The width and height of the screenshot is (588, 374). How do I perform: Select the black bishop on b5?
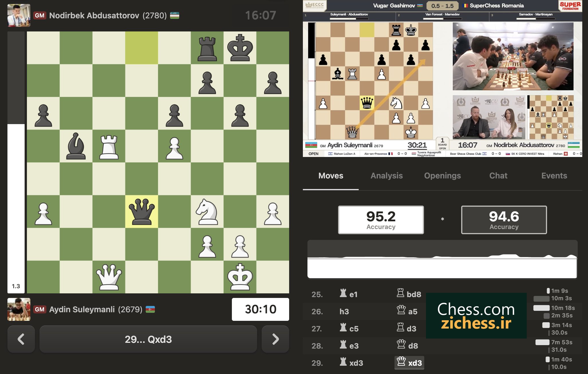click(x=76, y=146)
